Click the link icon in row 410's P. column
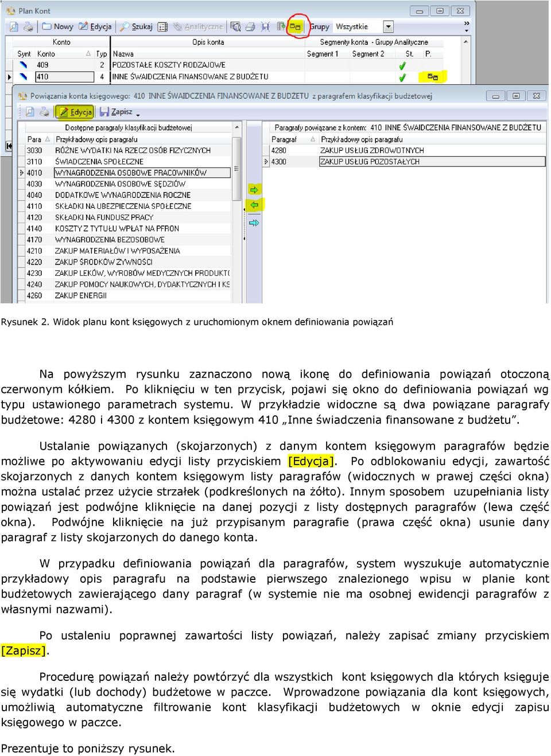The width and height of the screenshot is (551, 756). pos(433,77)
